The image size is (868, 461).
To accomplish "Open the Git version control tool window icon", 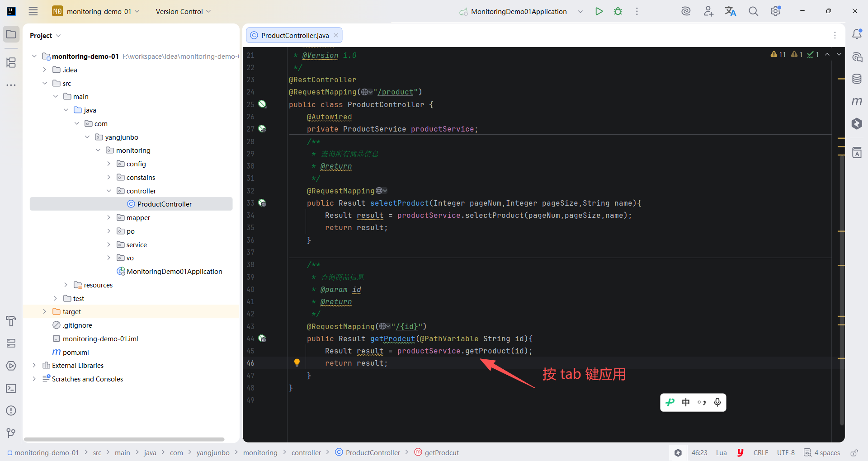I will (11, 433).
